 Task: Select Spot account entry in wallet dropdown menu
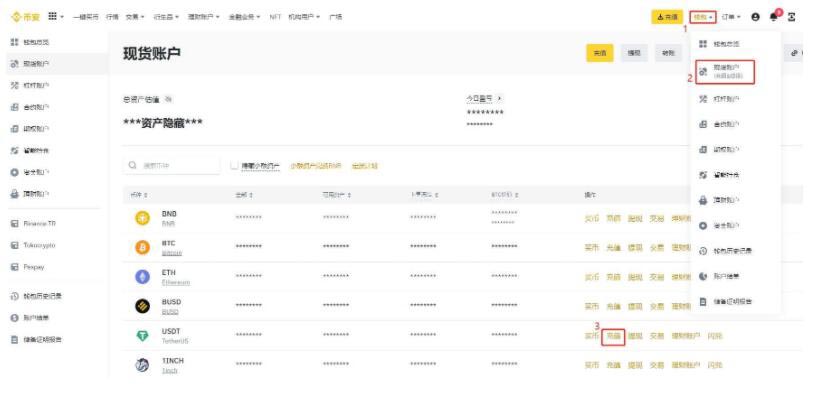725,72
